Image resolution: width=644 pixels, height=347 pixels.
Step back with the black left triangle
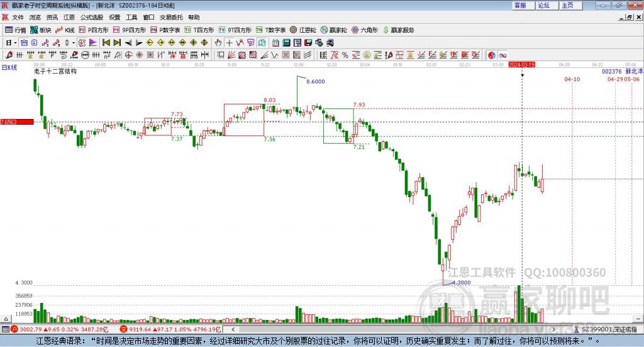pos(128,43)
